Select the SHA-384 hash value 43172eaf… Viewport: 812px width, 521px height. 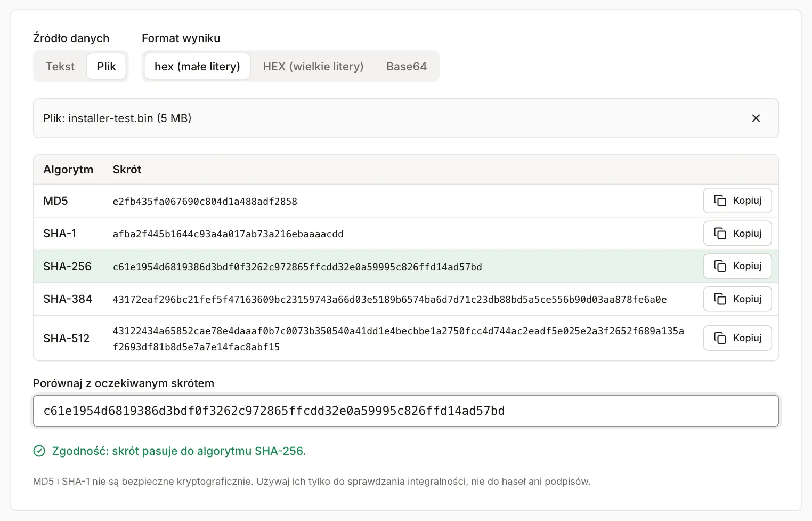pos(390,300)
